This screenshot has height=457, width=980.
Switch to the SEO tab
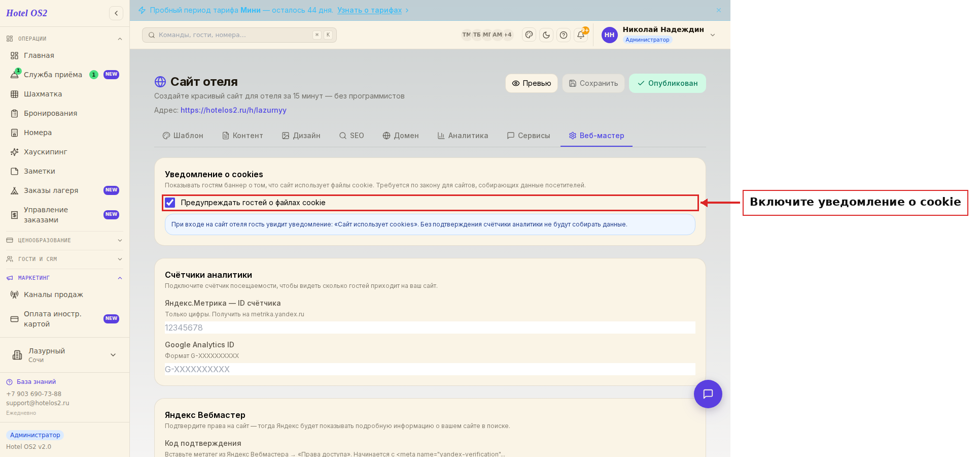(x=352, y=136)
